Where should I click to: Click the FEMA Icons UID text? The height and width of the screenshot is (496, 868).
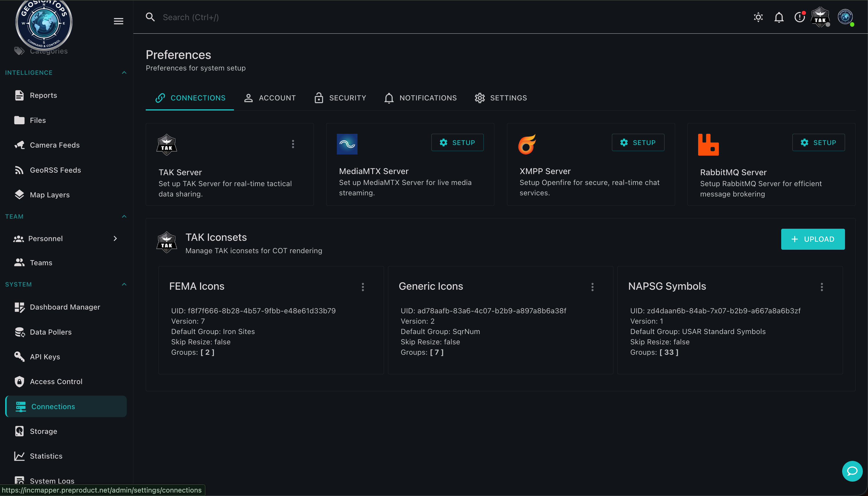253,311
